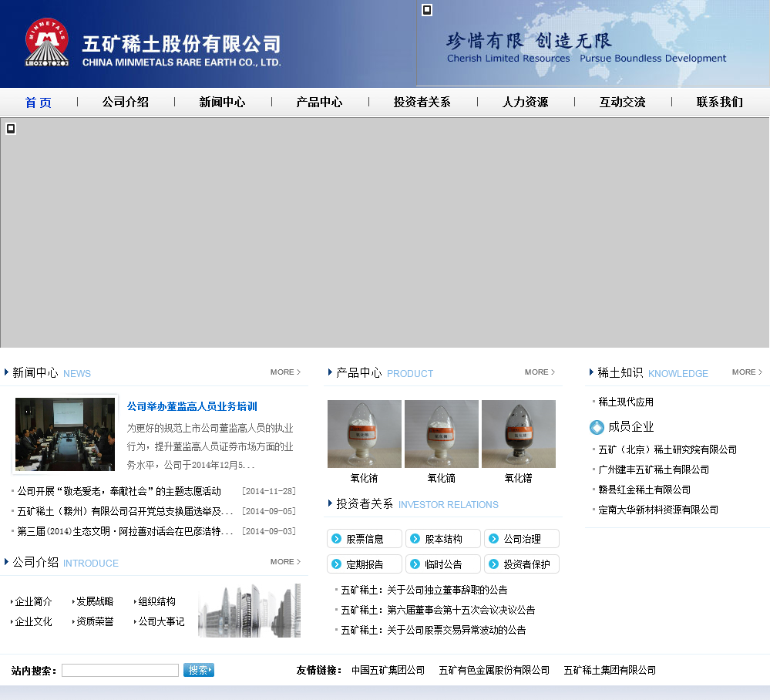This screenshot has height=700, width=770.
Task: Open 定期报告 investor button
Action: point(365,564)
